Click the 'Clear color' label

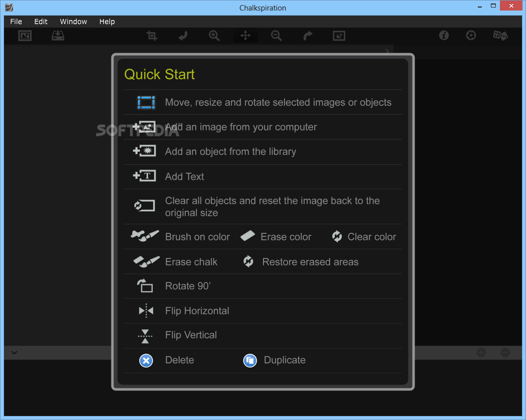click(372, 237)
